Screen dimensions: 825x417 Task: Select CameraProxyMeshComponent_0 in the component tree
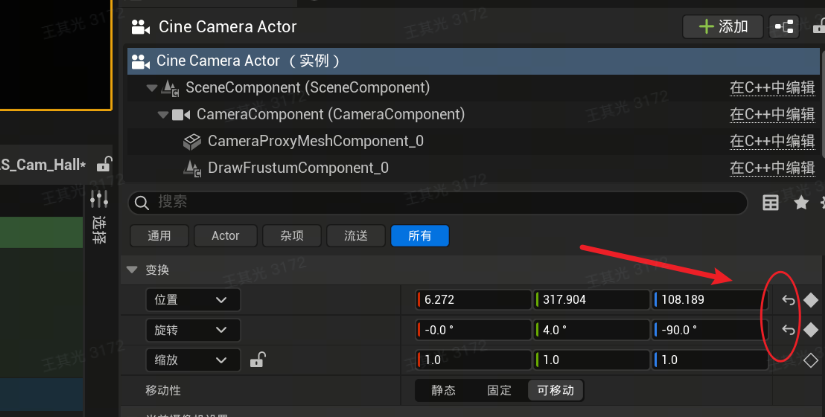[x=315, y=141]
